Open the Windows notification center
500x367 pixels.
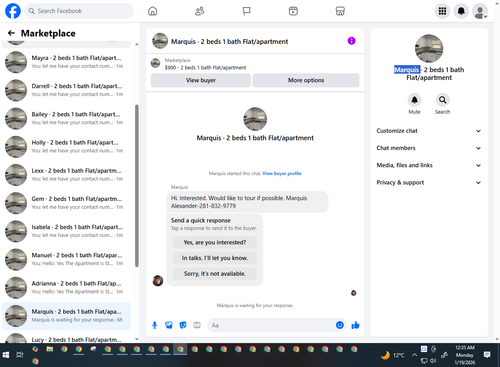[x=487, y=355]
